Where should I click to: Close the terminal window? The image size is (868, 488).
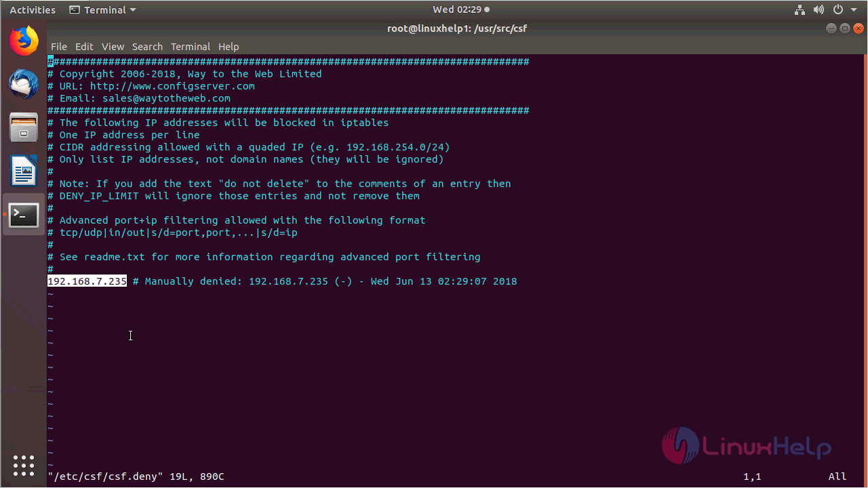(858, 28)
